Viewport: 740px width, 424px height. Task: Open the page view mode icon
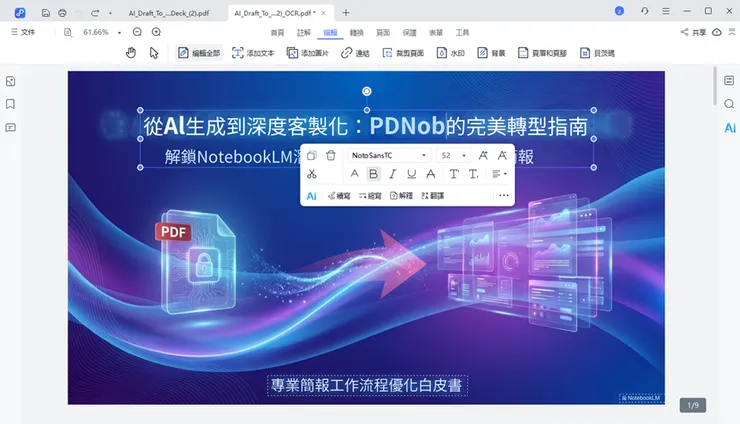tap(67, 32)
